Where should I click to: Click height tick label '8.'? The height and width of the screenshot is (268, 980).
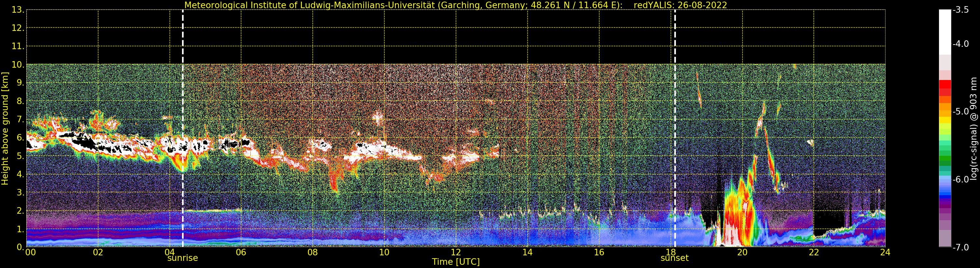21,101
